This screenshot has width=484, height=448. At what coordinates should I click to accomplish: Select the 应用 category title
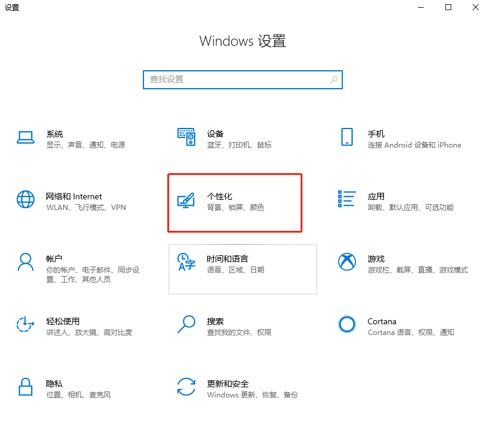tap(376, 196)
